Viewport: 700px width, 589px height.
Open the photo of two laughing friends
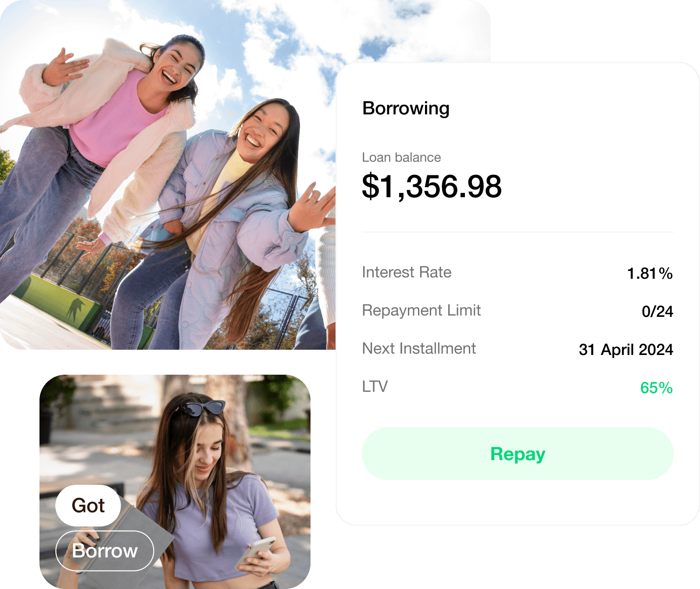pos(168,175)
